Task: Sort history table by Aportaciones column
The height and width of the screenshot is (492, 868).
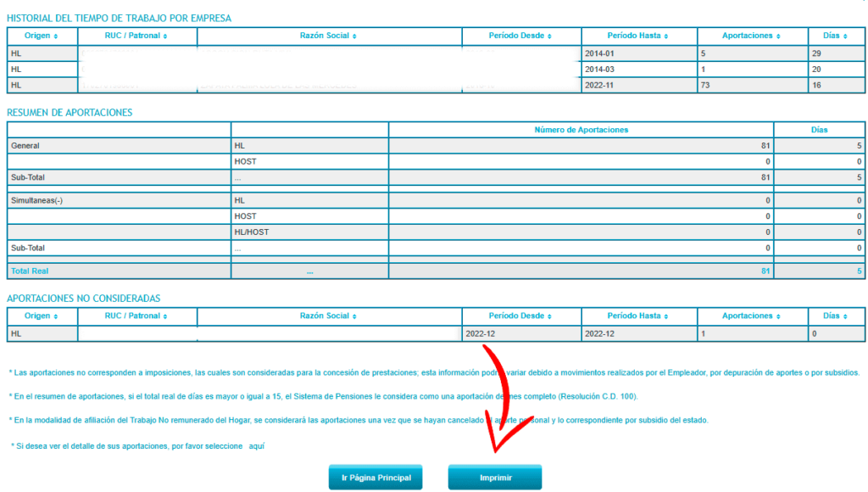Action: pyautogui.click(x=753, y=36)
